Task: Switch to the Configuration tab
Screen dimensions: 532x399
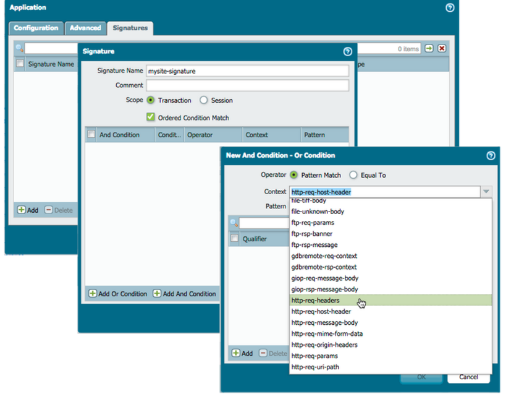Action: [x=36, y=28]
